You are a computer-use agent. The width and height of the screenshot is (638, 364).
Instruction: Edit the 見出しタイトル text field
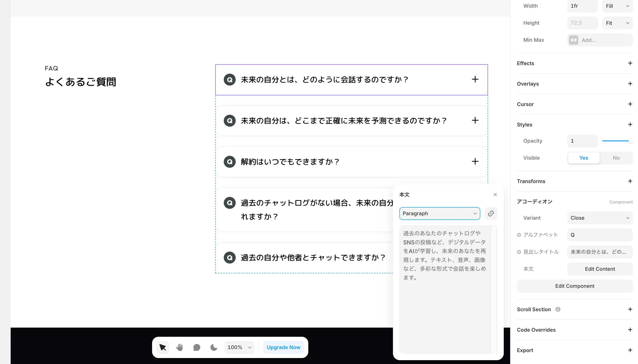tap(600, 252)
